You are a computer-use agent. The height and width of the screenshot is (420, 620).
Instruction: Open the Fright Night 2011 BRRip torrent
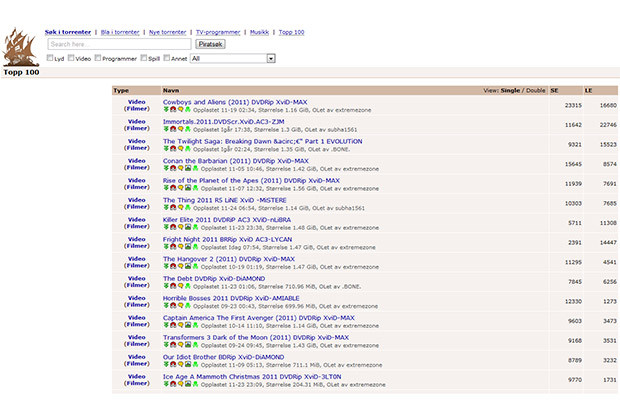point(227,239)
